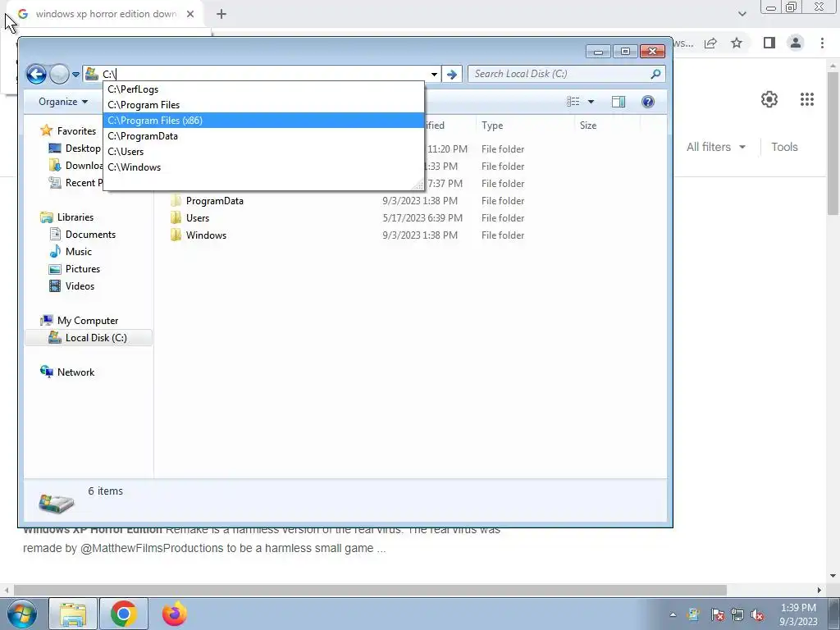Open a new Chrome tab

click(221, 14)
